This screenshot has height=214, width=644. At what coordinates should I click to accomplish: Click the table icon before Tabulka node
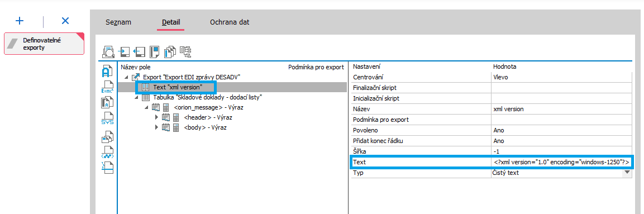coord(146,97)
